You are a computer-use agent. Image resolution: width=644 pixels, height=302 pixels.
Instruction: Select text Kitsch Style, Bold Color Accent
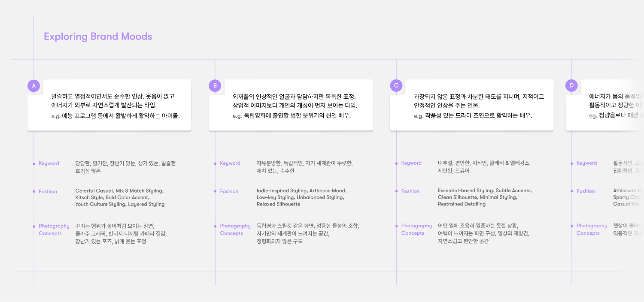click(x=112, y=197)
